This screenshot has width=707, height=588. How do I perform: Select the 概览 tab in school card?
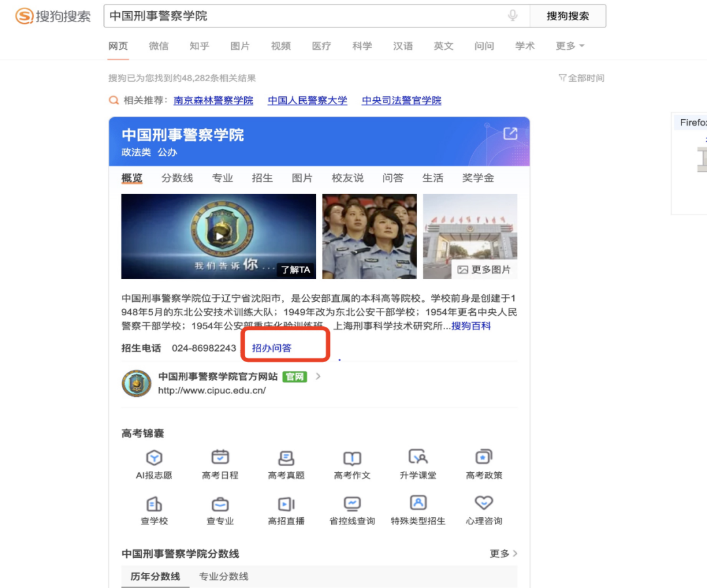[132, 178]
